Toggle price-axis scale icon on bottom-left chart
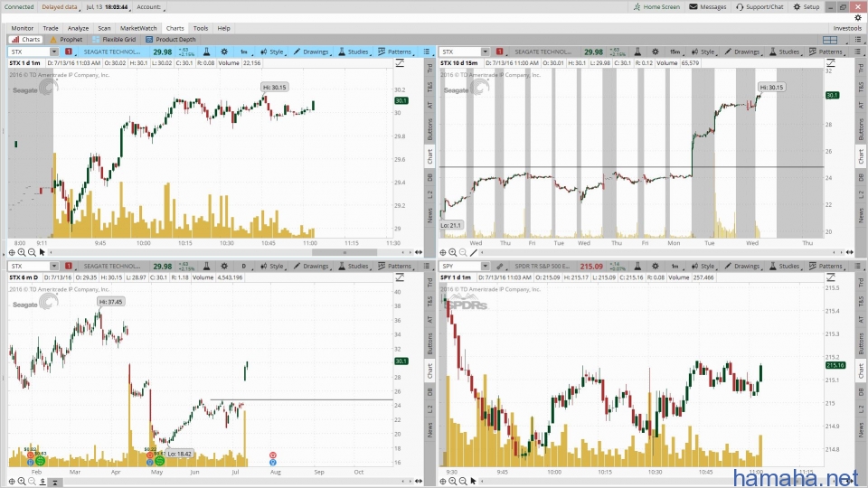Image resolution: width=868 pixels, height=488 pixels. coord(400,277)
